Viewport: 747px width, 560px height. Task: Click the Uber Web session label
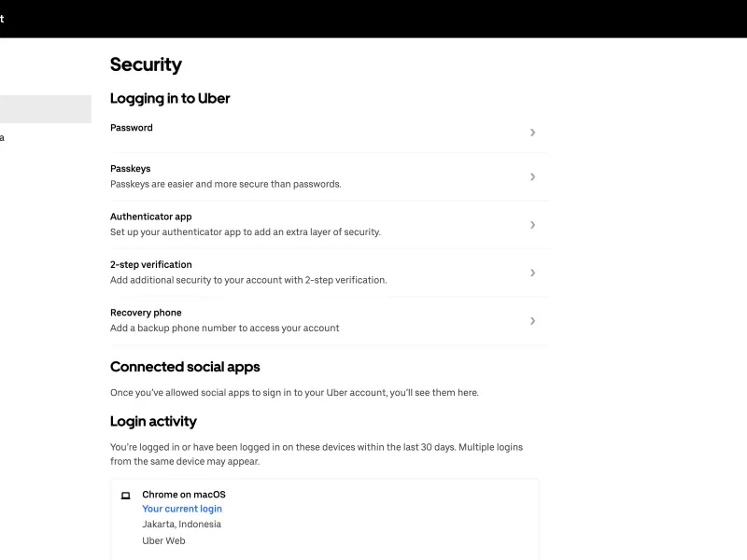coord(163,541)
